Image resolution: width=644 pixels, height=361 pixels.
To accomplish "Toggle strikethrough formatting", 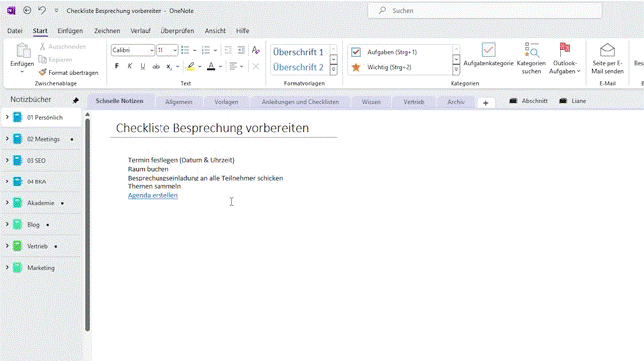I will point(156,66).
